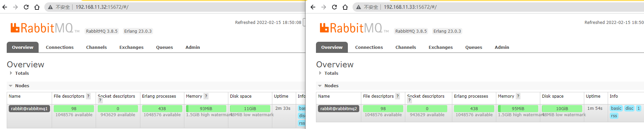The height and width of the screenshot is (129, 644).
Task: Go forward in right browser window
Action: [x=324, y=7]
